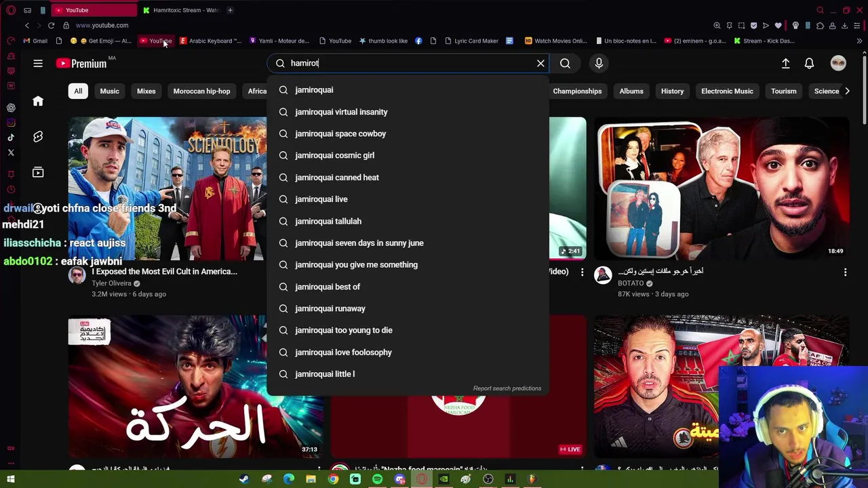Click the YouTube Premium logo
The height and width of the screenshot is (488, 868).
click(x=81, y=63)
